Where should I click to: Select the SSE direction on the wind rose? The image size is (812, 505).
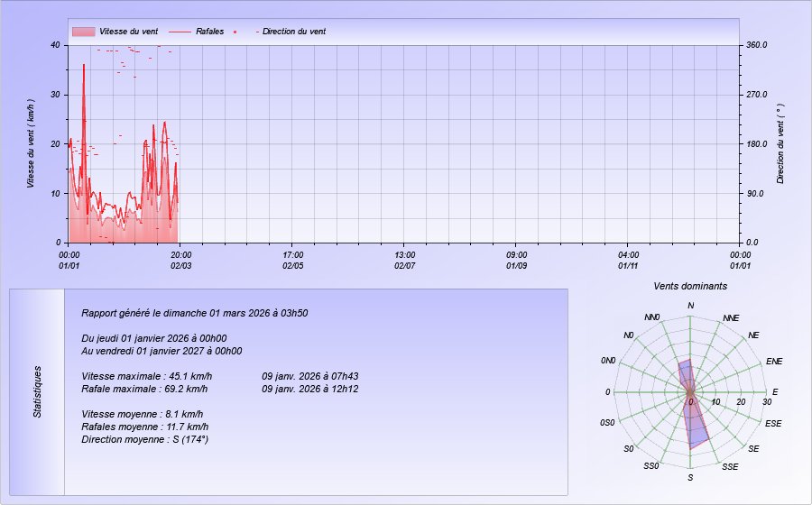coord(730,466)
